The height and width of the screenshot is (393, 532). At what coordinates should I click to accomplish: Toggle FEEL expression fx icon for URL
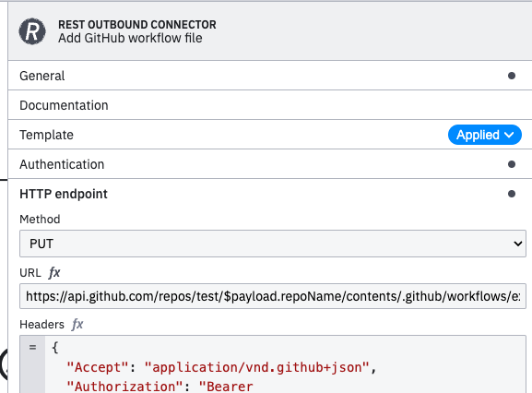[54, 272]
